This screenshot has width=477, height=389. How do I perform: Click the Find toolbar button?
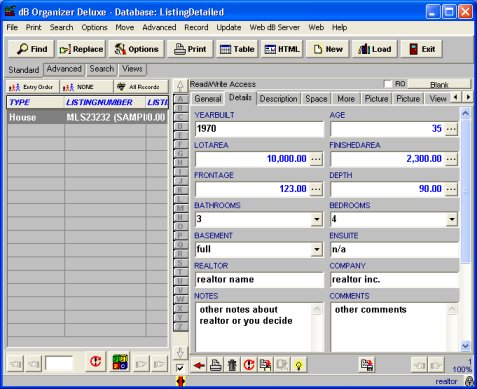click(x=32, y=49)
